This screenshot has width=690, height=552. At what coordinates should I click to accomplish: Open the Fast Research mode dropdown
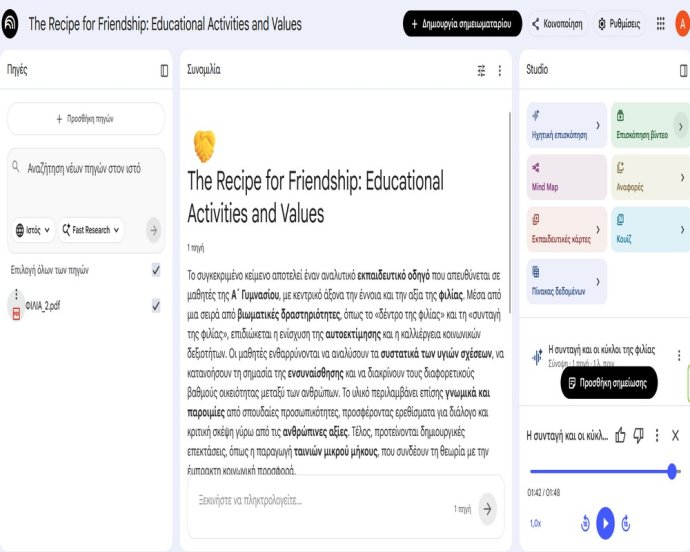click(x=91, y=230)
